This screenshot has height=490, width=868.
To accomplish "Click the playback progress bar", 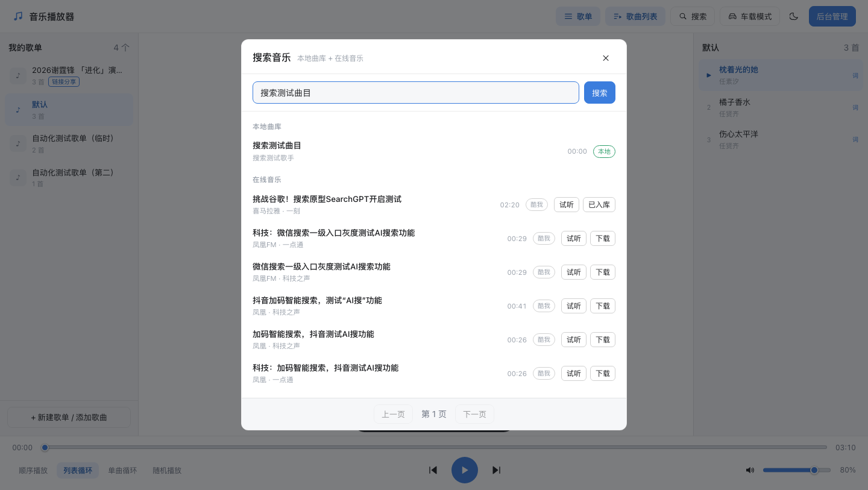I will [434, 447].
